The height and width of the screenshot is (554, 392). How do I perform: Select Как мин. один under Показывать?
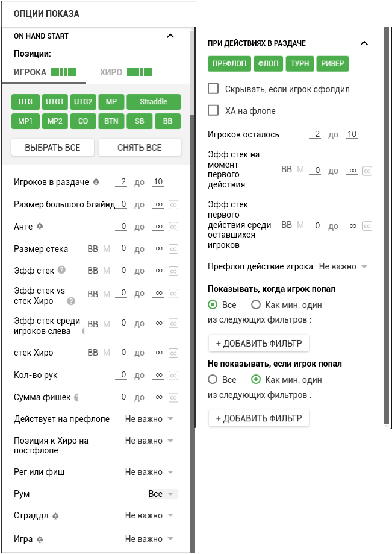pyautogui.click(x=256, y=304)
